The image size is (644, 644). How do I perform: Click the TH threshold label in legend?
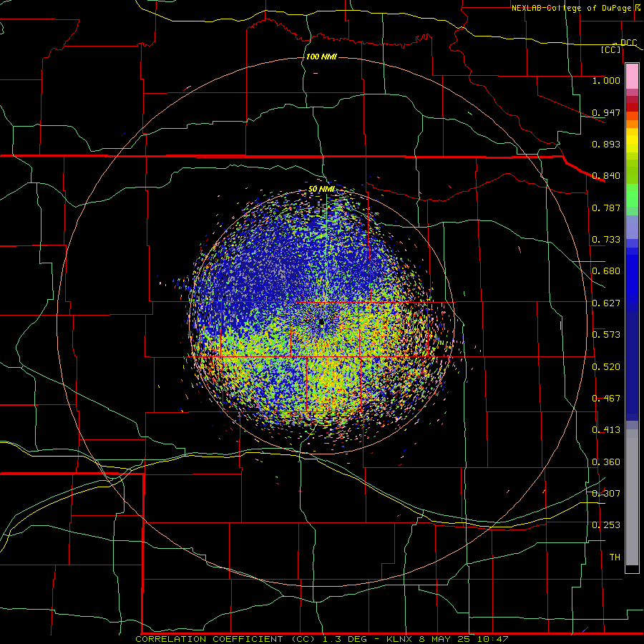click(615, 557)
